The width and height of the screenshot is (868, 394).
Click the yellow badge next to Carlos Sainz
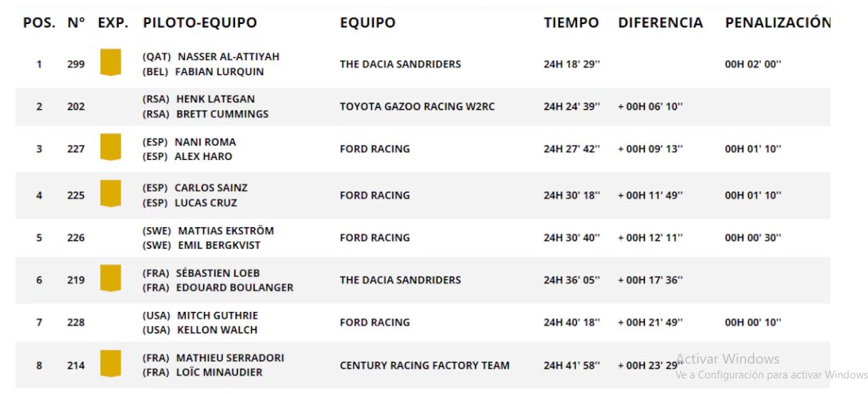point(110,194)
